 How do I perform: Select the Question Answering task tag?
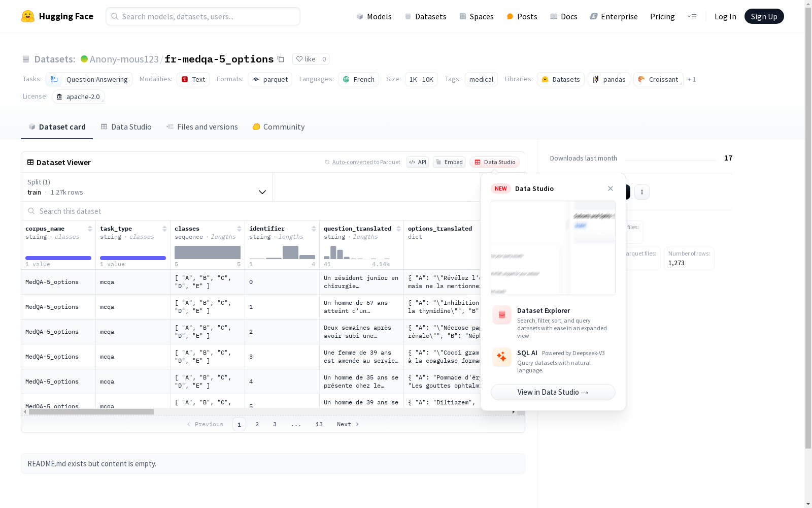coord(89,79)
